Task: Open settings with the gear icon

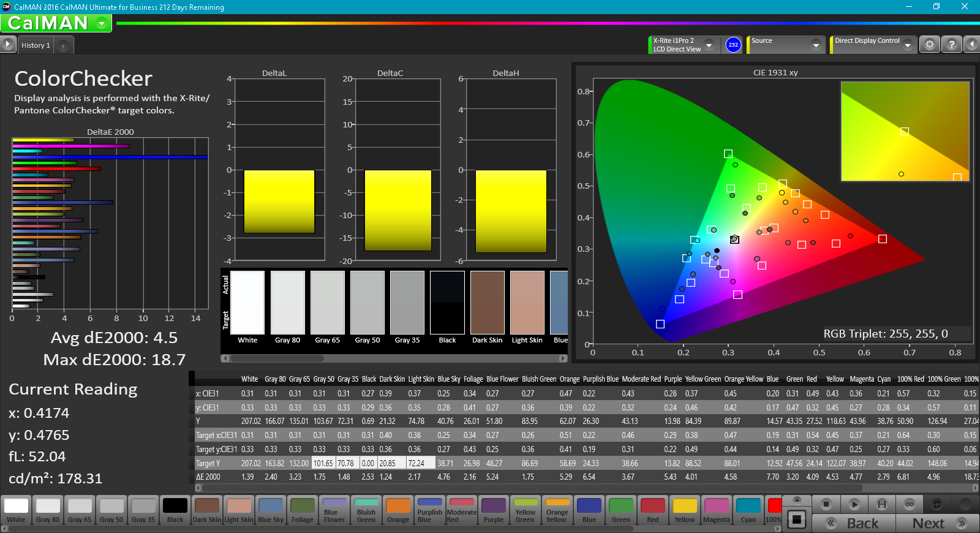Action: [x=930, y=44]
